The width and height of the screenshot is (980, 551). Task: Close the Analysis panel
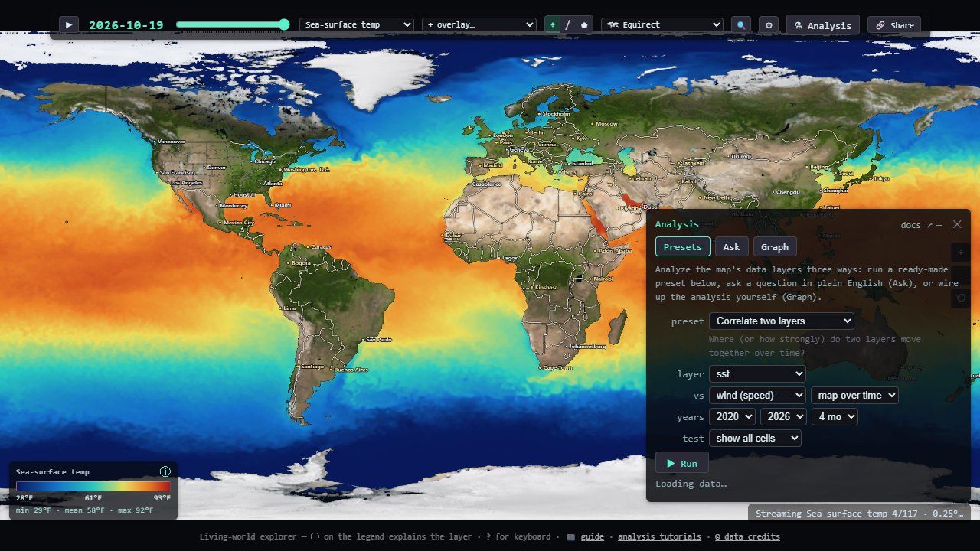(x=957, y=224)
